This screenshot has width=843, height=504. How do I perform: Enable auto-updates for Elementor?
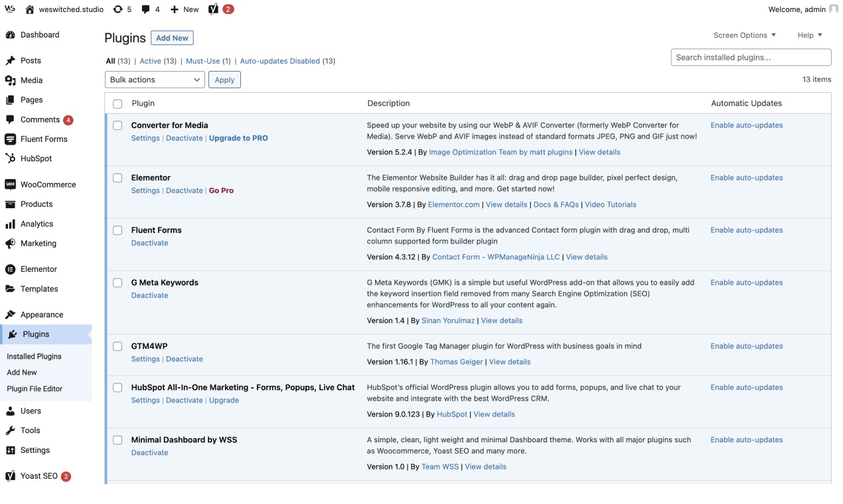click(x=747, y=178)
